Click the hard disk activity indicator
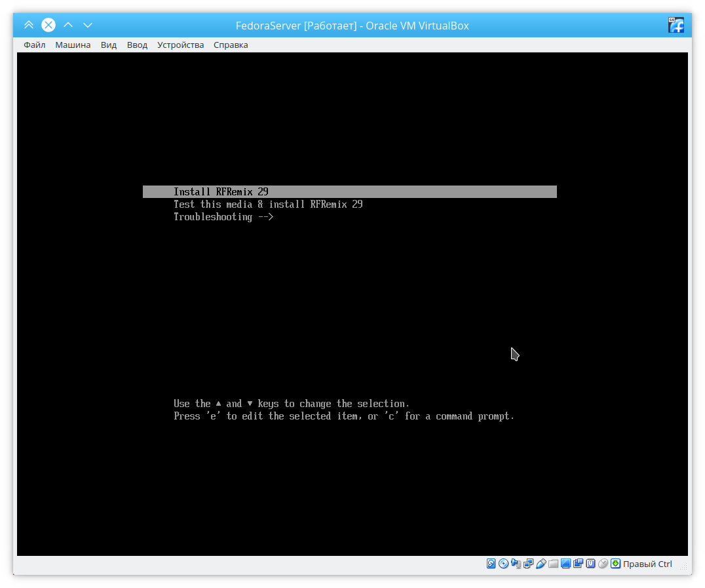This screenshot has height=588, width=705. (x=491, y=564)
